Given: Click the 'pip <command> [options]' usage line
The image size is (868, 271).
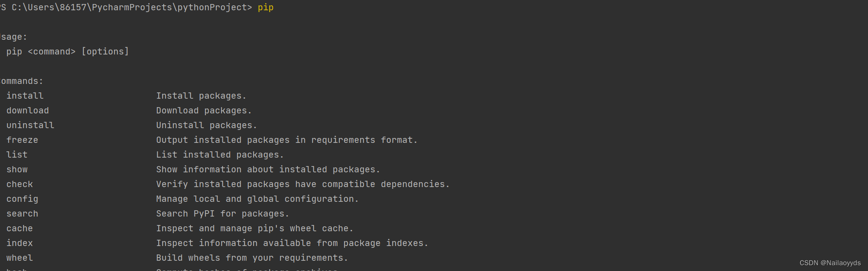Looking at the screenshot, I should (x=68, y=51).
